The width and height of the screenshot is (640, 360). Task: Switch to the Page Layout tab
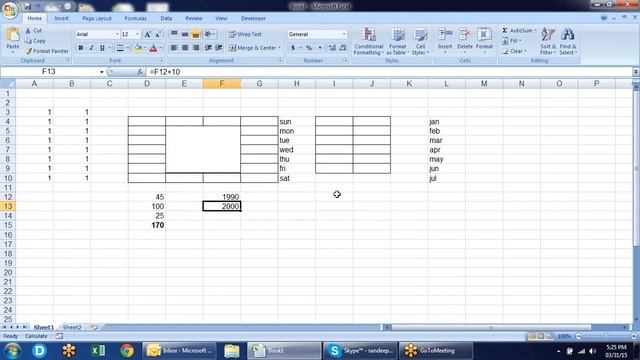pos(97,18)
